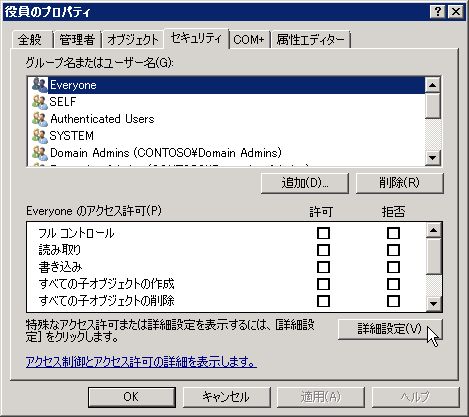469x417 pixels.
Task: Click permissions list scrollbar down arrow
Action: [434, 303]
